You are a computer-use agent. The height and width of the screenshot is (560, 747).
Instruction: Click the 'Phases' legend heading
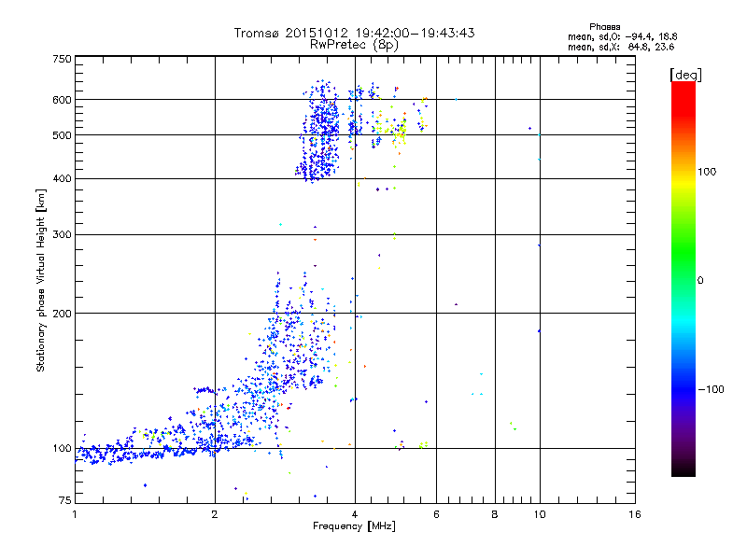pos(604,27)
